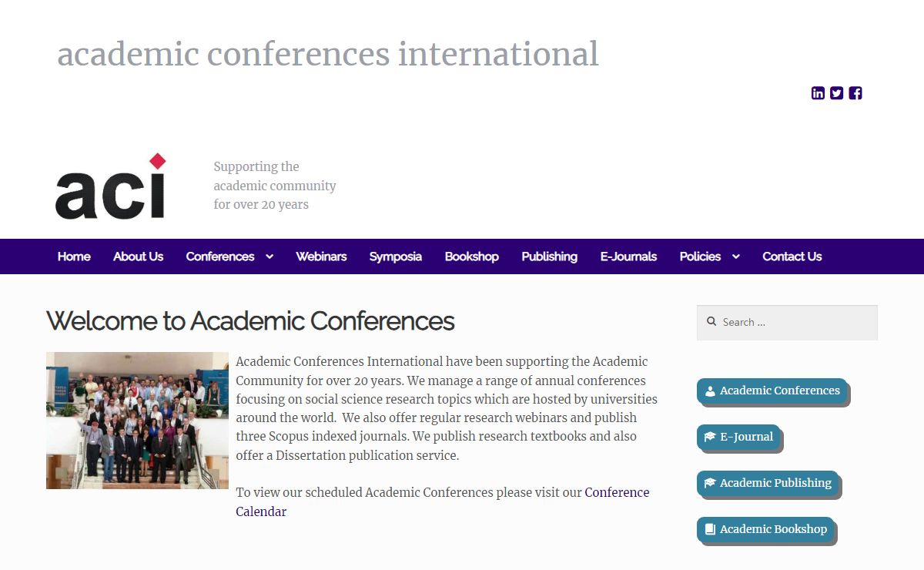The width and height of the screenshot is (924, 570).
Task: Click the Academic Conferences sidebar button
Action: pos(772,391)
